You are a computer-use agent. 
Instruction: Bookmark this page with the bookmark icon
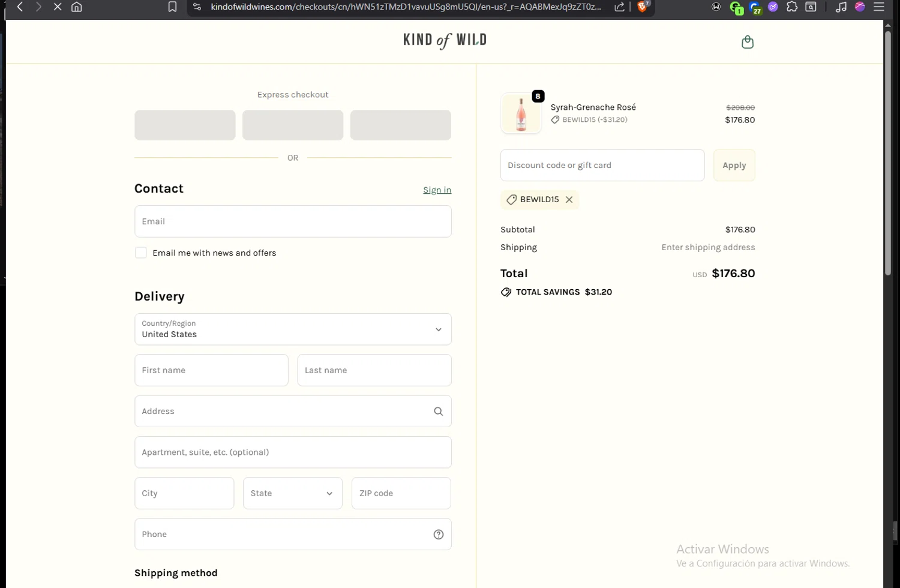click(172, 7)
